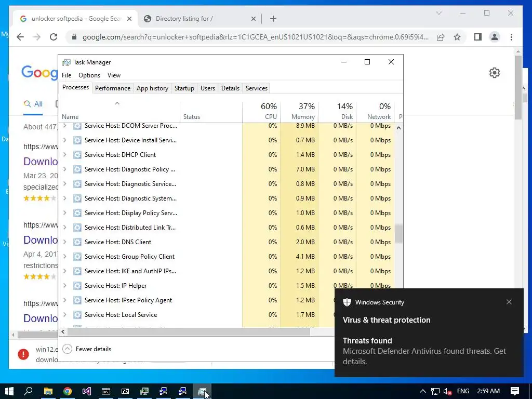Click the Task Manager title bar icon
532x399 pixels.
(x=66, y=62)
